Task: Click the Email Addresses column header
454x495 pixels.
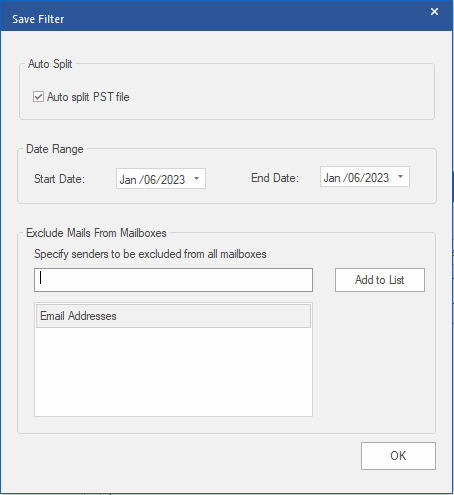Action: [173, 316]
